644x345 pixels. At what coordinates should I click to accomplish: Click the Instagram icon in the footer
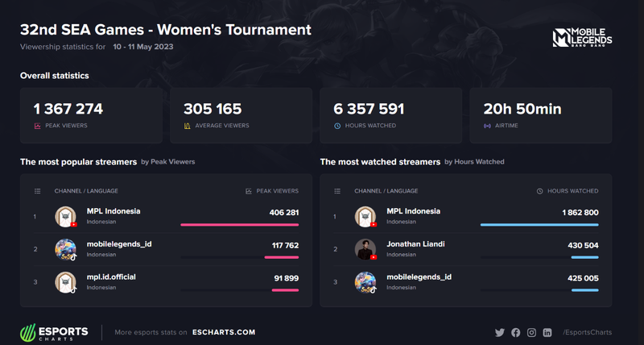coord(531,332)
